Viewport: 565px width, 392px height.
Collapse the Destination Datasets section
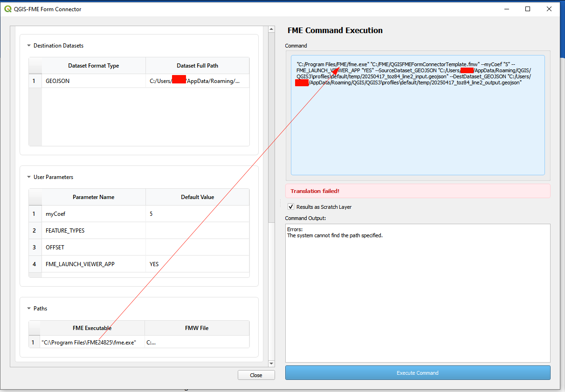coord(29,46)
